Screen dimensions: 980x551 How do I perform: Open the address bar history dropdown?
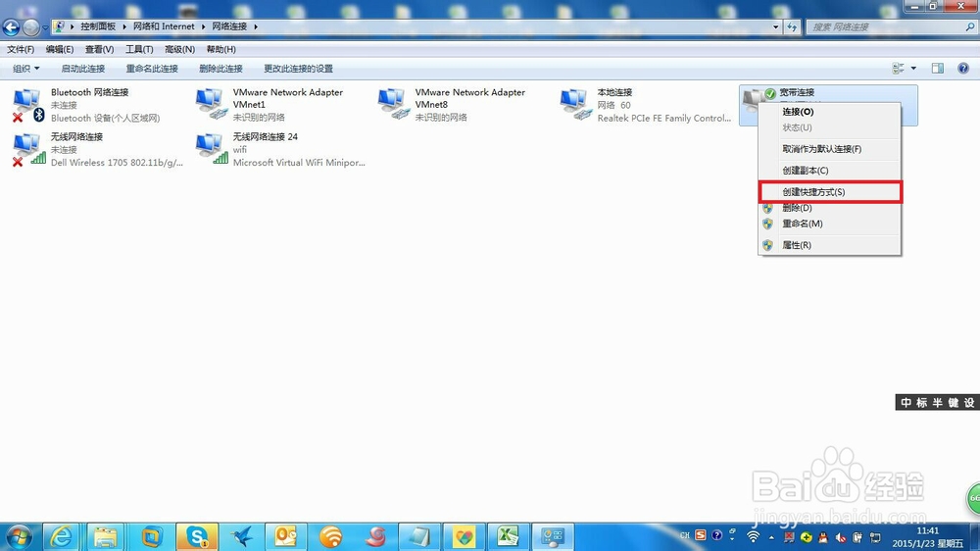(775, 26)
